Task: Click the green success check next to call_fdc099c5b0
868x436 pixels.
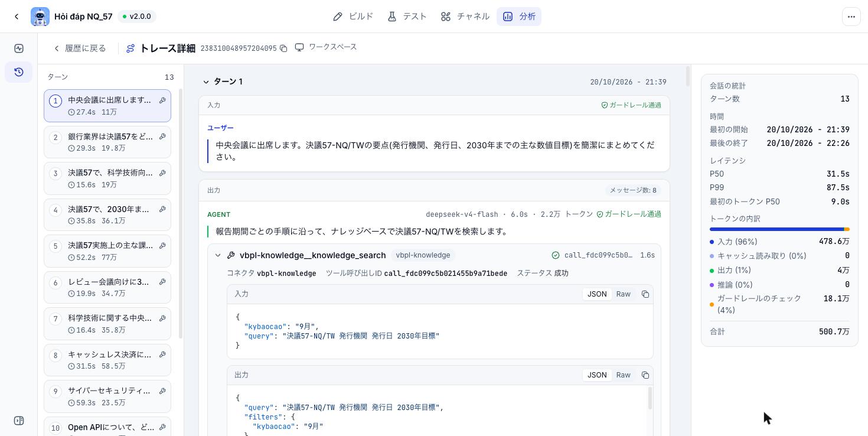Action: pos(556,255)
